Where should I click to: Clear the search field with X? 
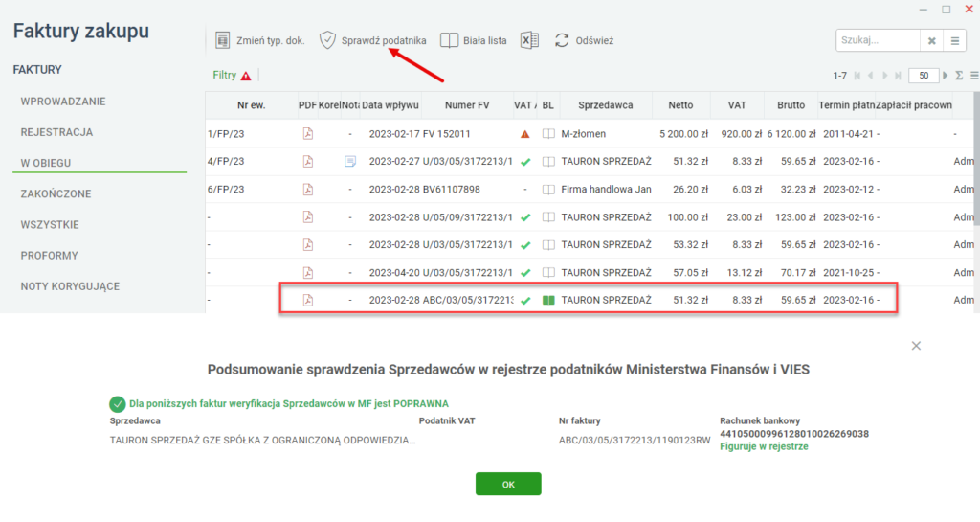click(931, 40)
